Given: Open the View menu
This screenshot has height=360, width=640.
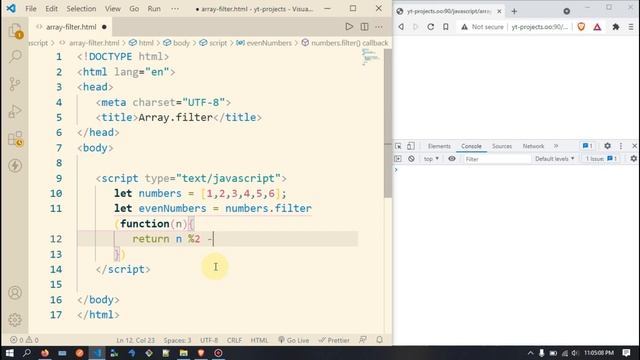Looking at the screenshot, I should [x=113, y=9].
